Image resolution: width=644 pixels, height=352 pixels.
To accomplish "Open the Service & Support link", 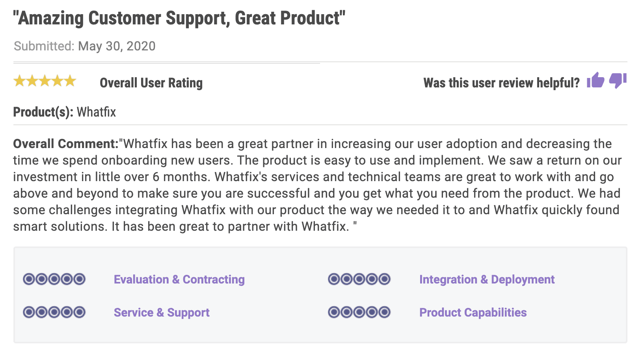I will pos(162,312).
